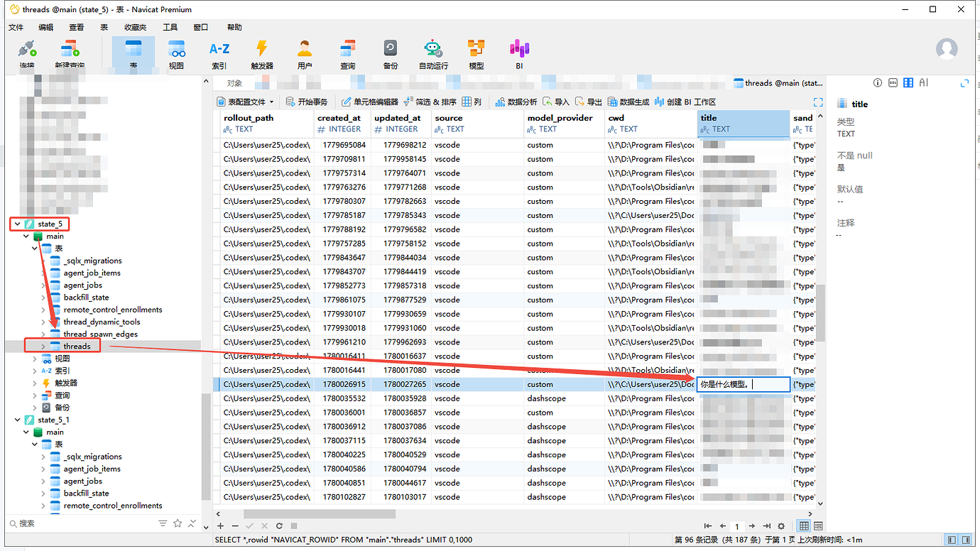The image size is (980, 551).
Task: Go to the last page of records
Action: click(x=766, y=526)
